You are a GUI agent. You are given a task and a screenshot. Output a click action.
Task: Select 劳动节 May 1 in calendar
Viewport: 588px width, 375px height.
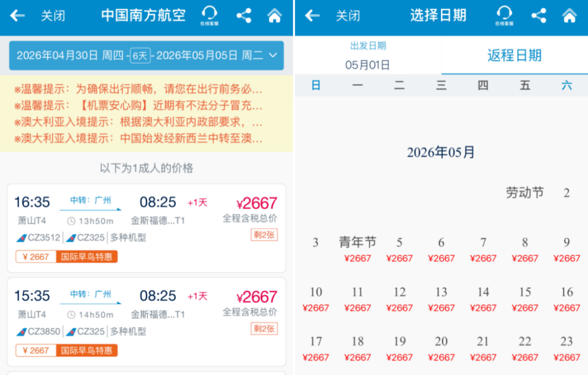tap(525, 193)
